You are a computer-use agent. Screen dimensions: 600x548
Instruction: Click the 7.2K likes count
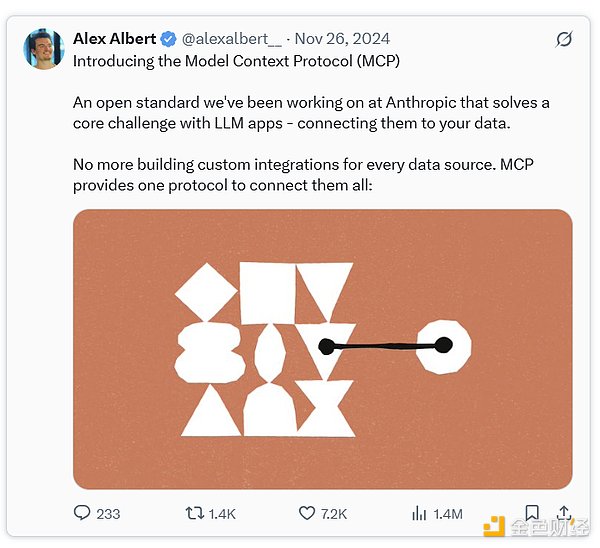(x=334, y=513)
